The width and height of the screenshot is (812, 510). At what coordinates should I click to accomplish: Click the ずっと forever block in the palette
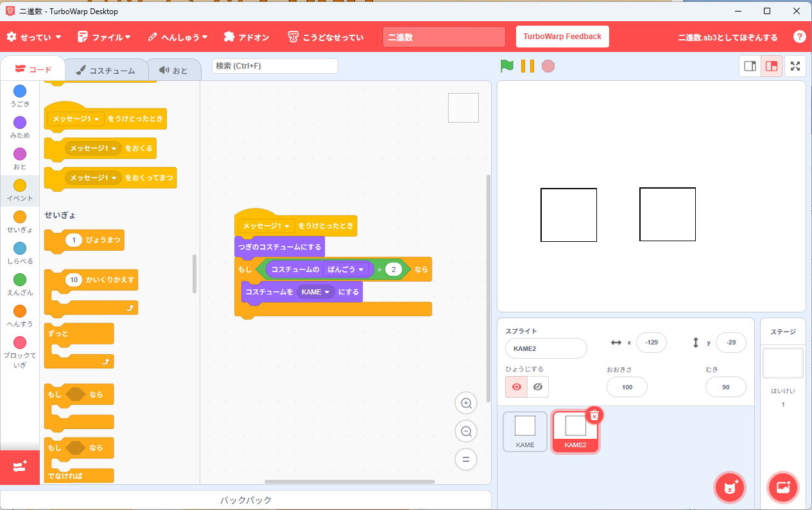pyautogui.click(x=79, y=346)
